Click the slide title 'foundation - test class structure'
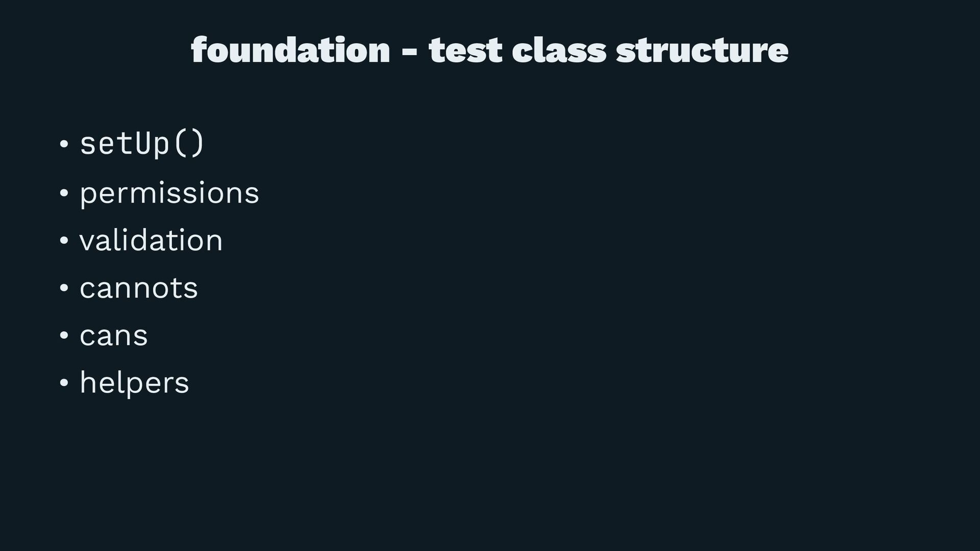This screenshot has height=551, width=980. tap(489, 50)
